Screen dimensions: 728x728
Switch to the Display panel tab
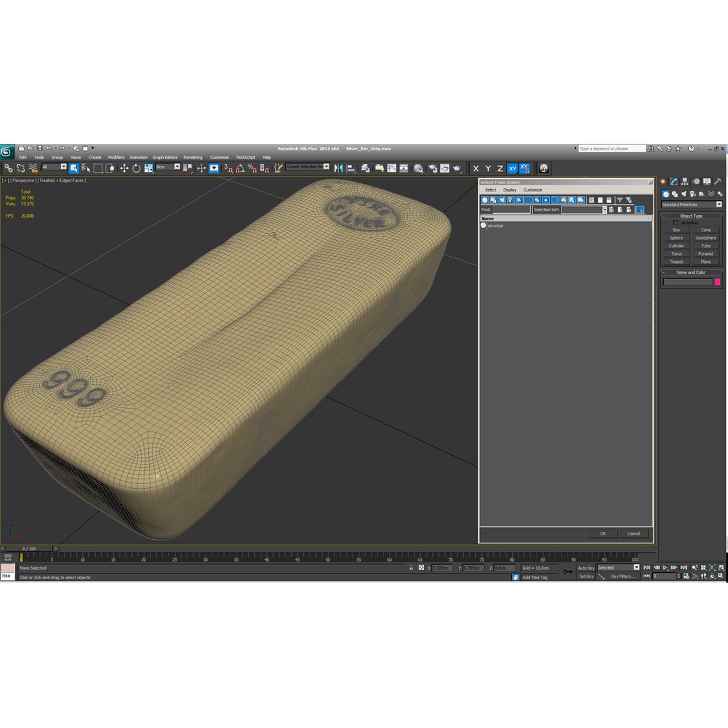[706, 181]
